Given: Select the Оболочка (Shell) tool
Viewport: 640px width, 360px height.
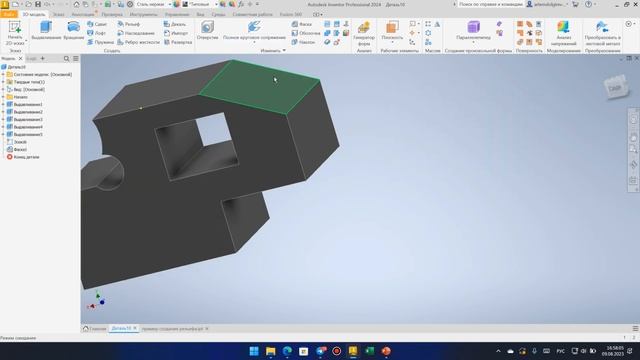Looking at the screenshot, I should click(306, 33).
